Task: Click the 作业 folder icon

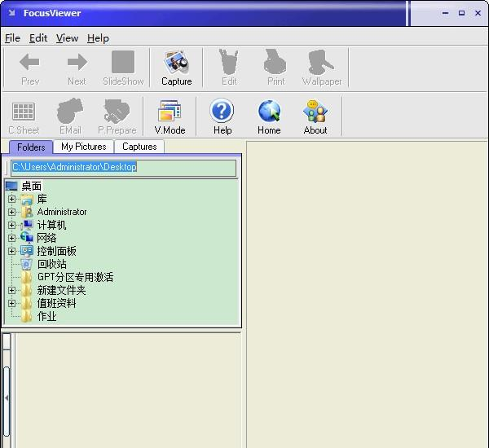Action: tap(27, 316)
